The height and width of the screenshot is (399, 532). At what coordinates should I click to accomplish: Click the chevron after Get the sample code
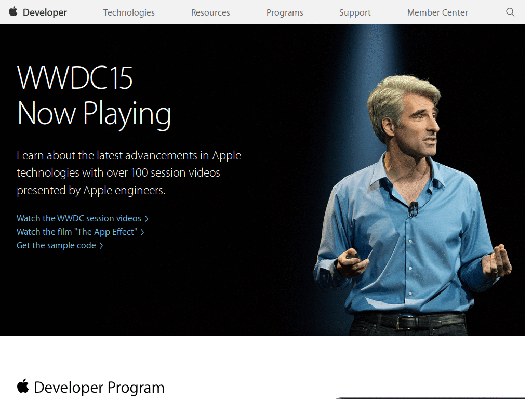coord(101,245)
